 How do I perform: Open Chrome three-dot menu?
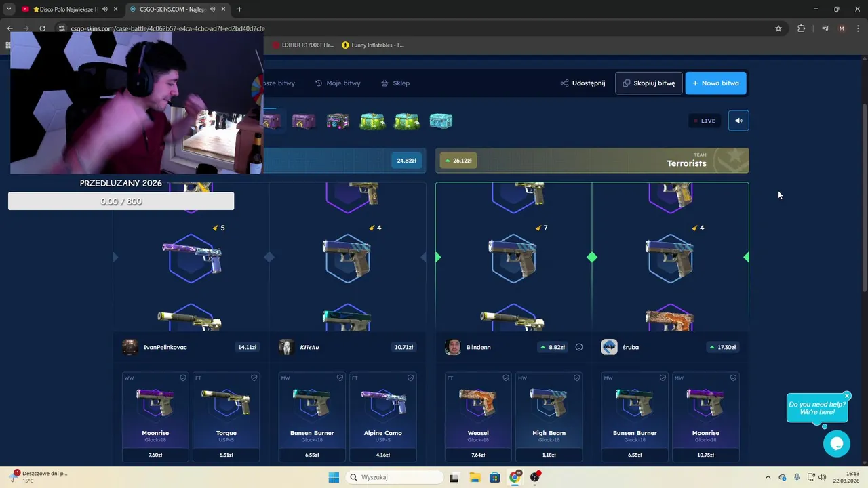(x=859, y=28)
